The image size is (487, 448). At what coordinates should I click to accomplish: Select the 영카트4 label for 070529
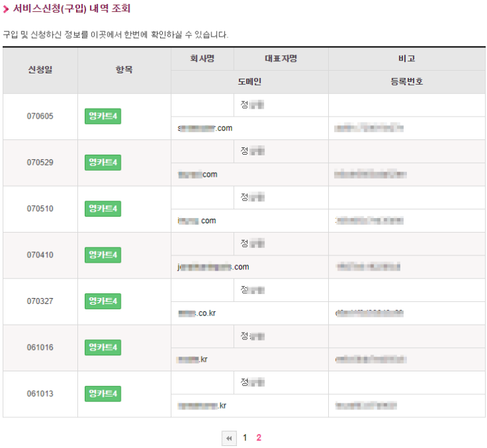click(103, 163)
